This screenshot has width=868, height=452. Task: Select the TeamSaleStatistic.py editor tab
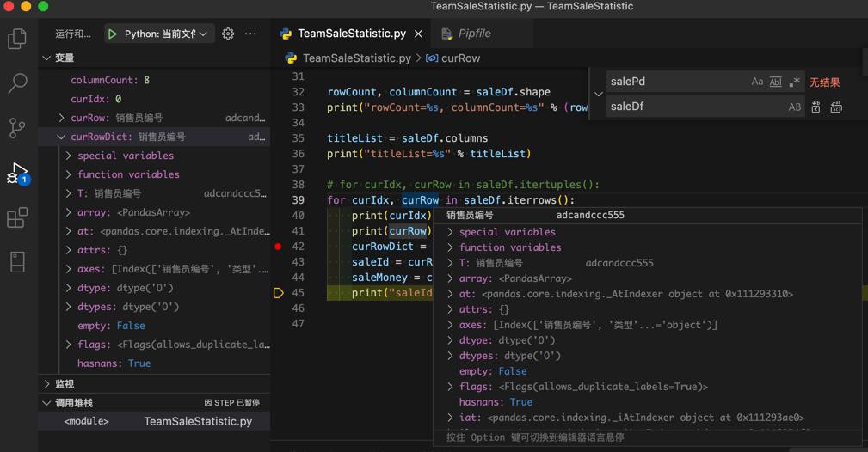click(351, 34)
